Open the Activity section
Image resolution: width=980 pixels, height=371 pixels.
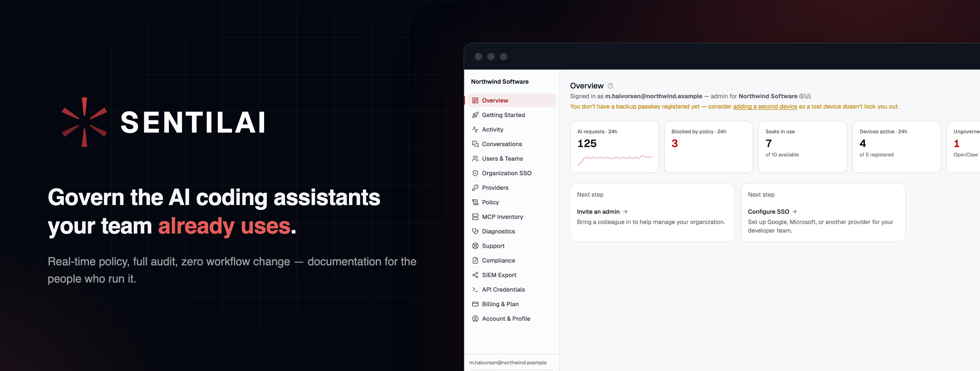[512, 130]
